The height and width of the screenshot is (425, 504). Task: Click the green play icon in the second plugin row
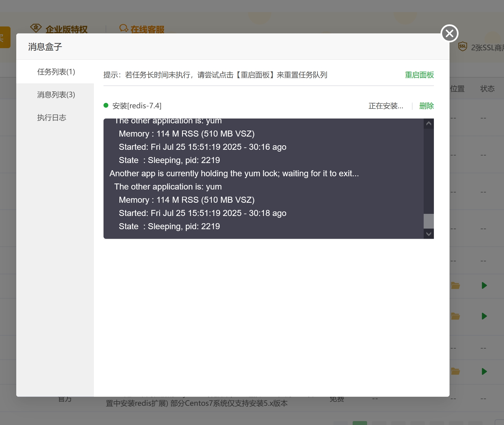pyautogui.click(x=484, y=316)
